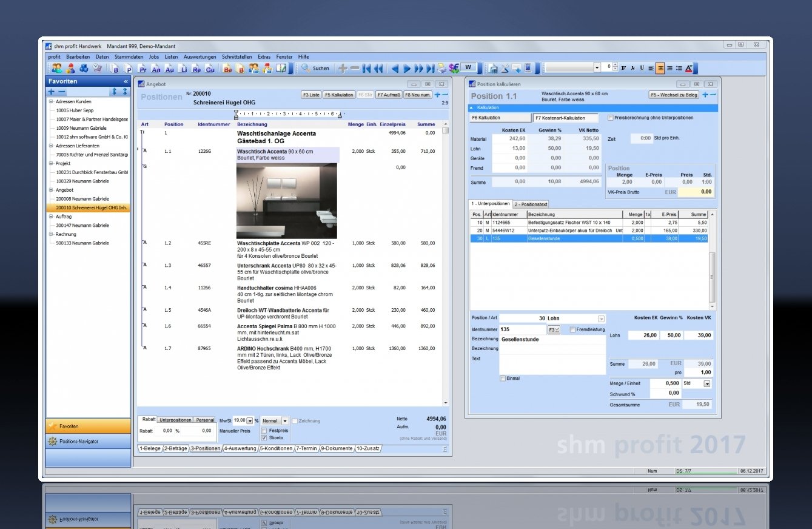Click the 'P' document toolbar icon
The width and height of the screenshot is (812, 529).
[128, 69]
